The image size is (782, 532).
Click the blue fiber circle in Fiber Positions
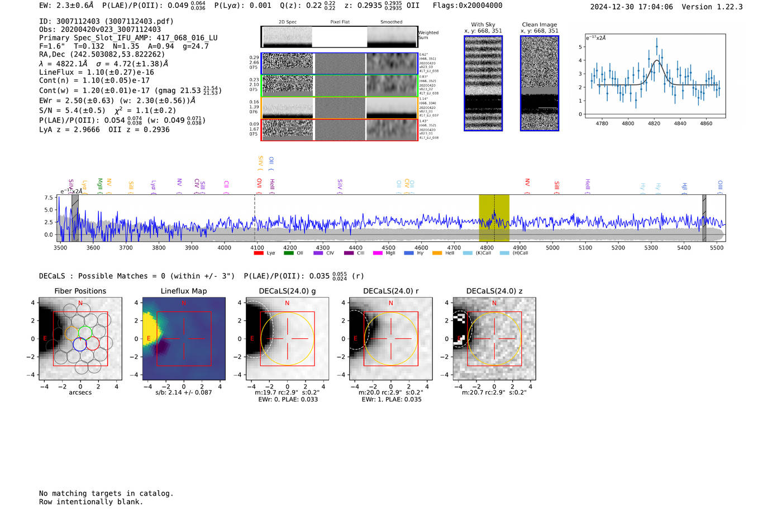tap(79, 344)
